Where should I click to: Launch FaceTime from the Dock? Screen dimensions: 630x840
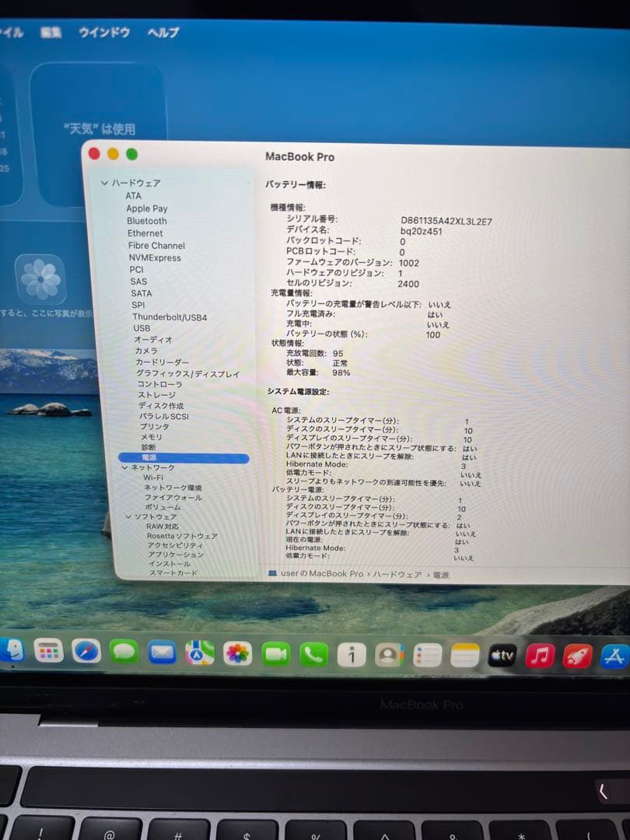tap(275, 654)
